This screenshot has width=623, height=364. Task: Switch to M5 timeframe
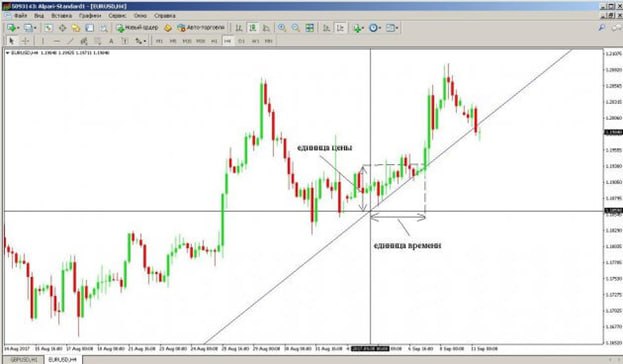[173, 41]
